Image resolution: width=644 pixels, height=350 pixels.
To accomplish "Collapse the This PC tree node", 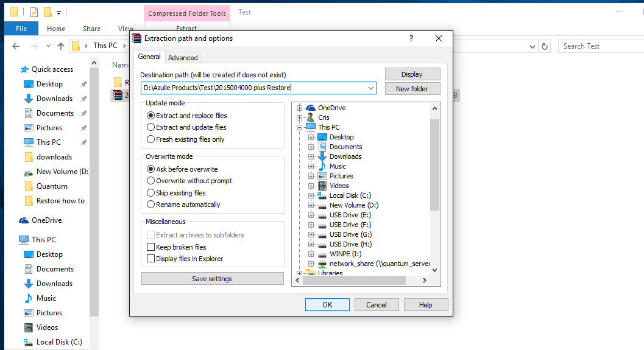I will [x=300, y=127].
